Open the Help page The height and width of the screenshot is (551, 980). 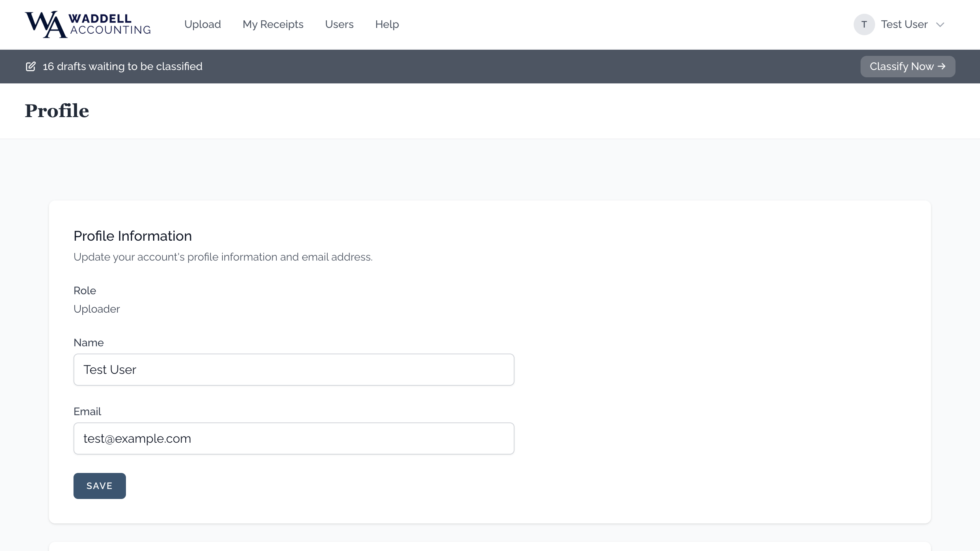pos(387,24)
